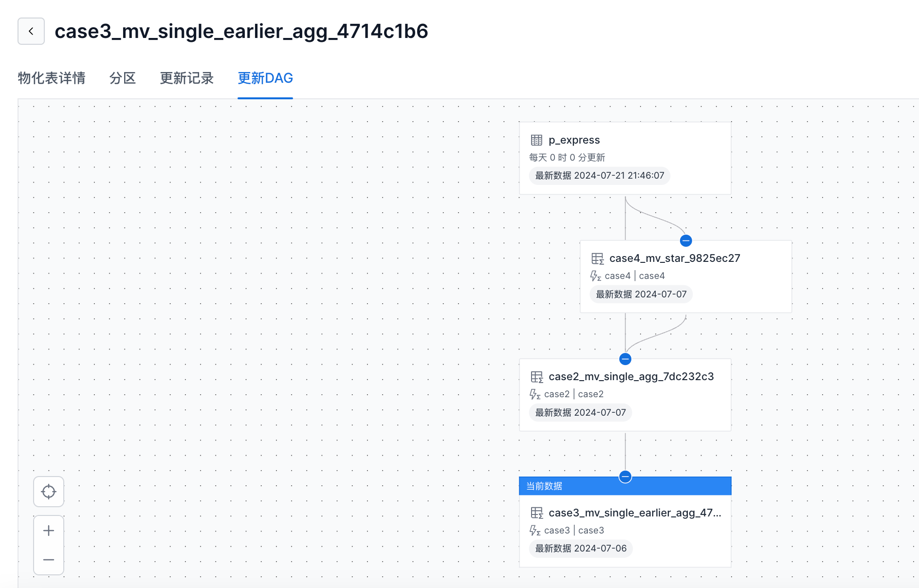Switch to the 物化表详情 tab
Screen dimensions: 919x588
pyautogui.click(x=52, y=78)
